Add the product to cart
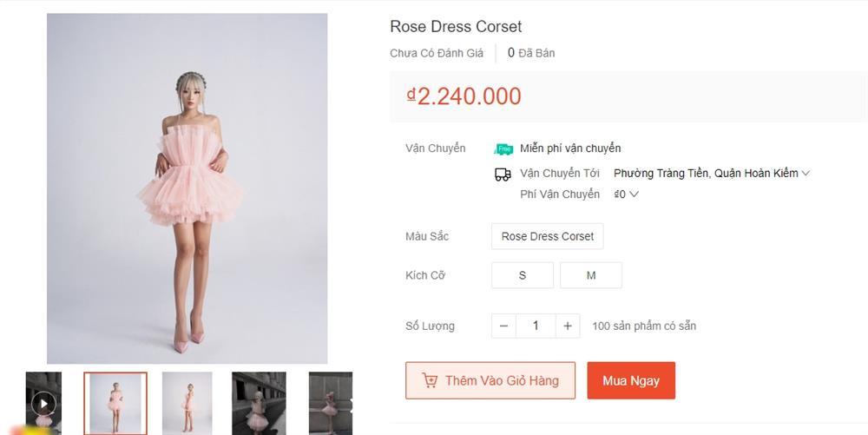The width and height of the screenshot is (868, 435). 490,381
